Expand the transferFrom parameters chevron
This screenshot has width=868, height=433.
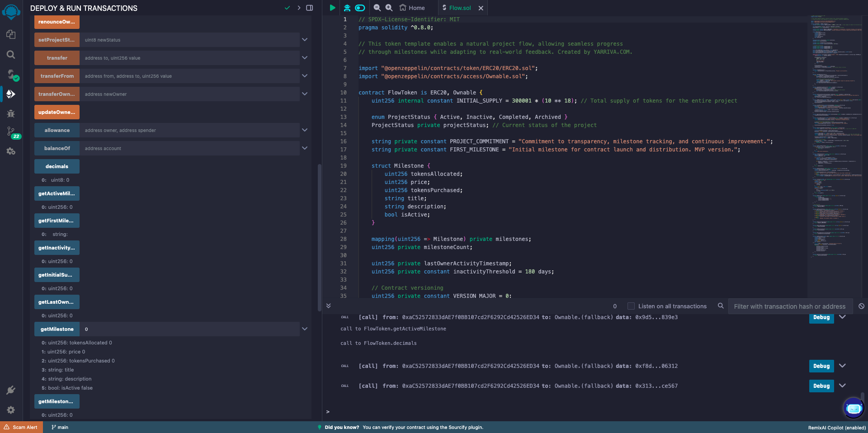pyautogui.click(x=305, y=76)
